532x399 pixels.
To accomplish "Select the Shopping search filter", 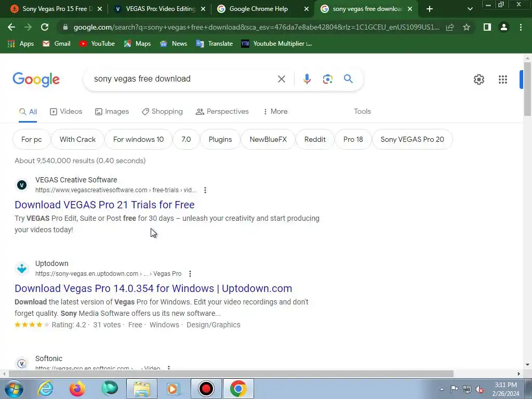I will [x=162, y=111].
